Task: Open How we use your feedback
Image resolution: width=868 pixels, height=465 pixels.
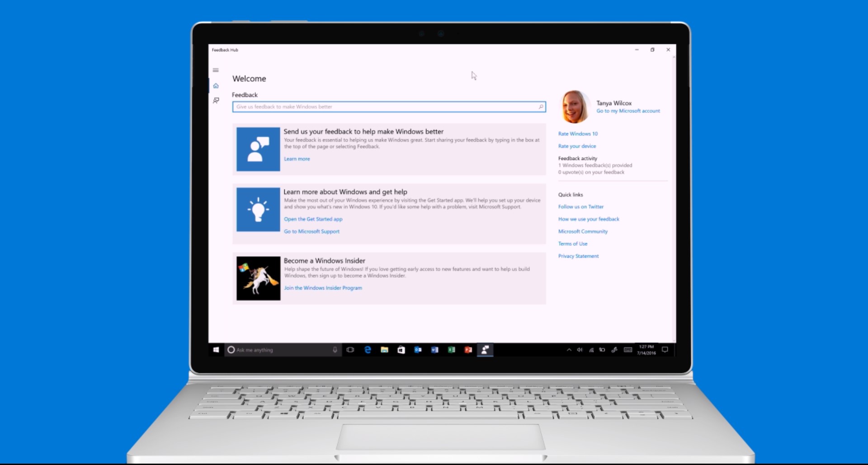Action: pyautogui.click(x=589, y=219)
